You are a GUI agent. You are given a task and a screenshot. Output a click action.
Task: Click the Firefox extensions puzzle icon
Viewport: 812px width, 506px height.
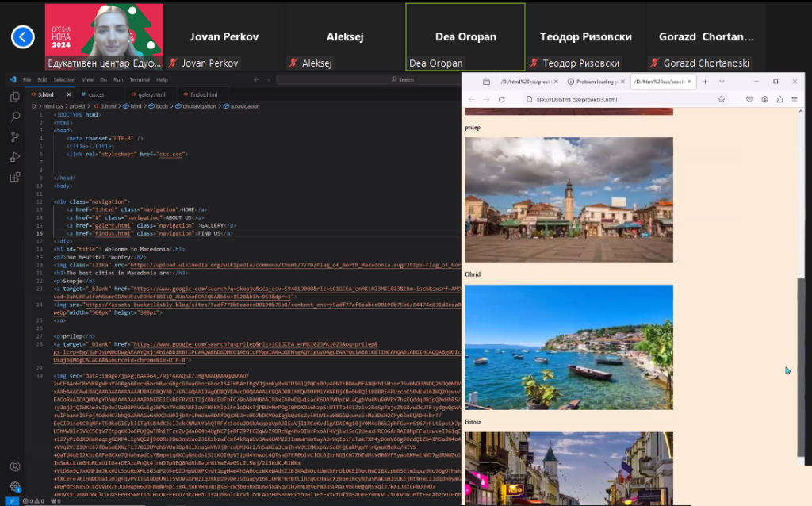(779, 99)
